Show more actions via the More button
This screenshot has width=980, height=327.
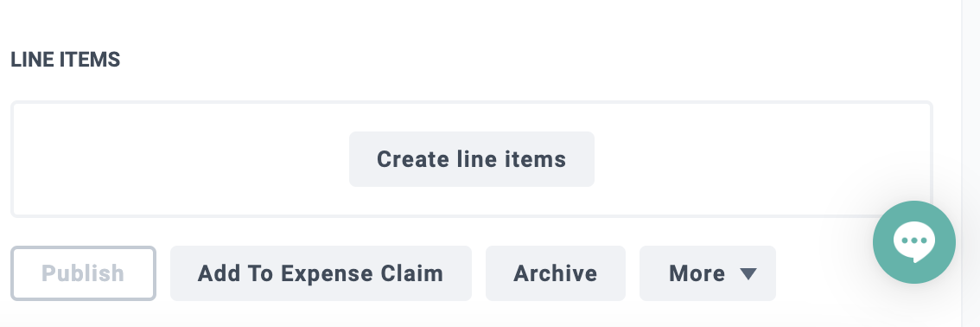[x=708, y=273]
